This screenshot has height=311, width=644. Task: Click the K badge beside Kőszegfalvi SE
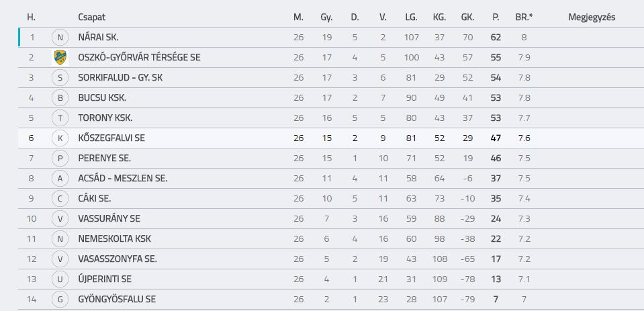[60, 138]
